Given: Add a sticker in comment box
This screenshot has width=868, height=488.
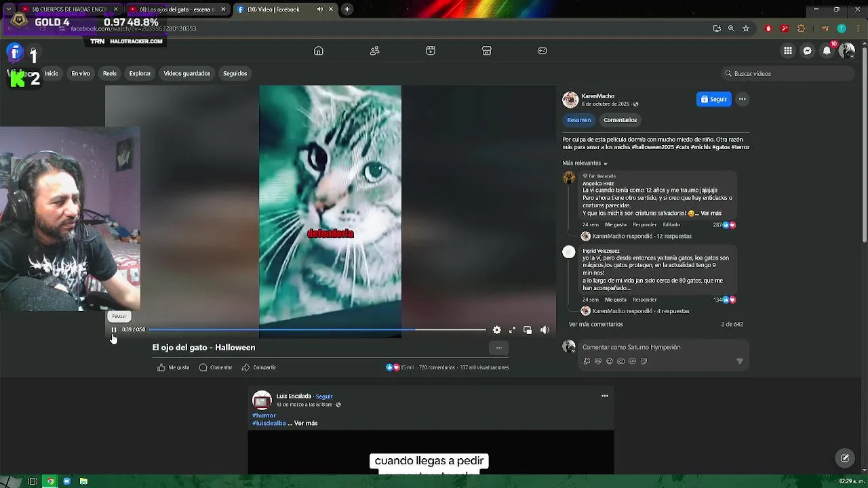Looking at the screenshot, I should (644, 361).
